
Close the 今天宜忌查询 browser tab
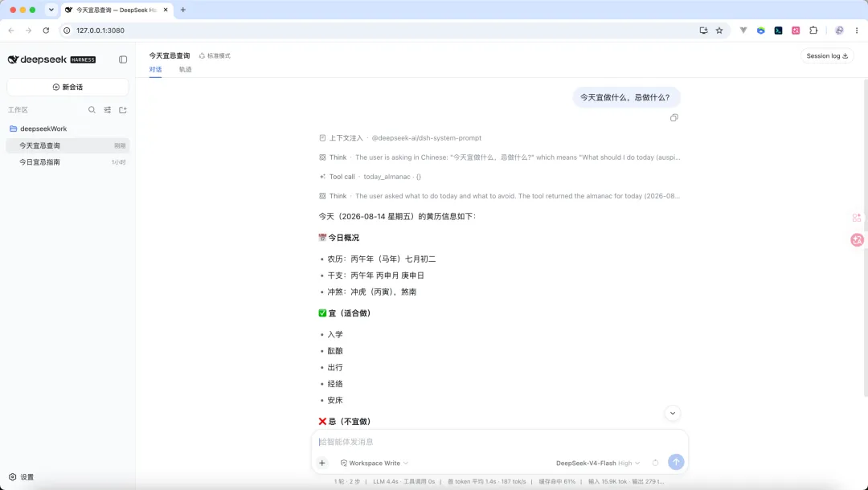point(166,10)
